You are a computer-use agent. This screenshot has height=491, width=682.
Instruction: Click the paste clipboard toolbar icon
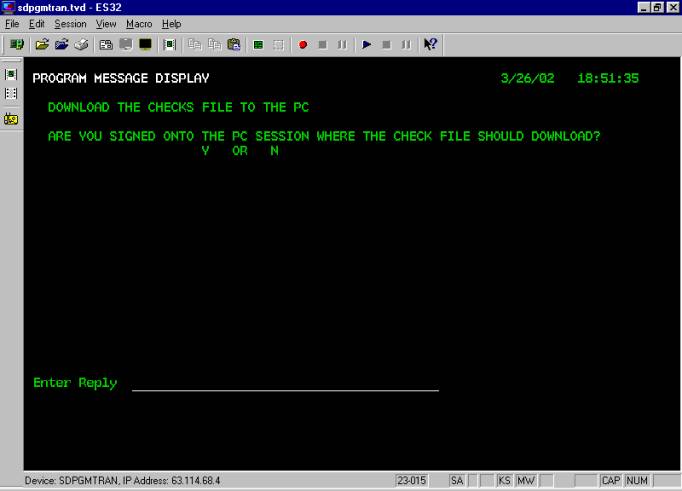(233, 44)
